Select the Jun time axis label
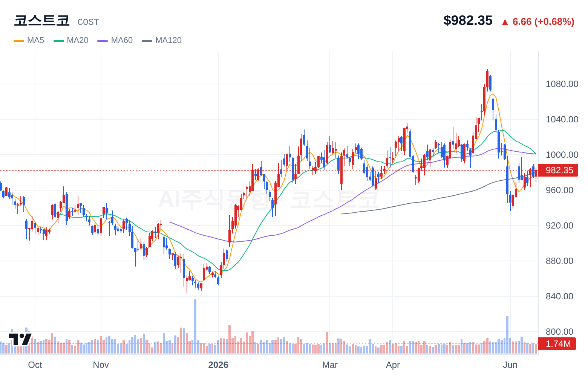 click(510, 365)
